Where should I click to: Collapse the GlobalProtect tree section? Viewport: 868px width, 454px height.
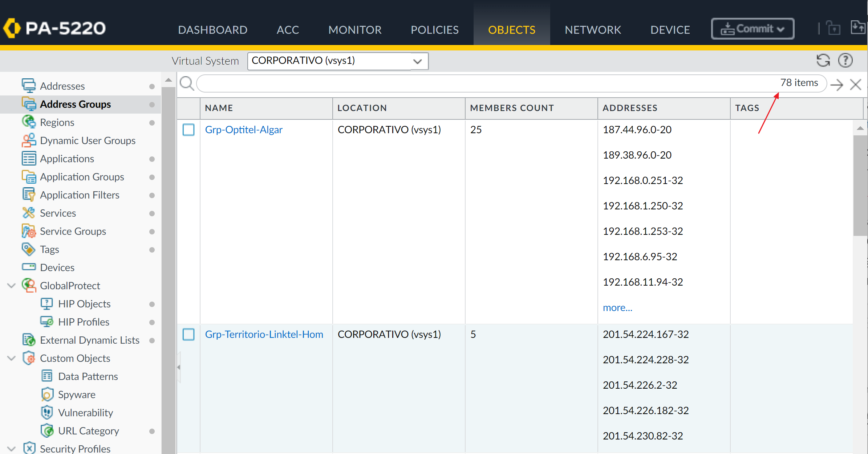click(11, 286)
